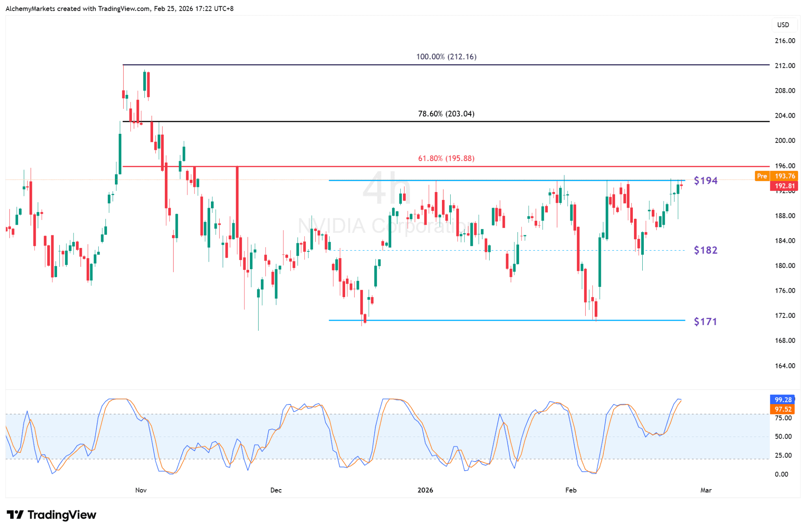806x532 pixels.
Task: Click the purple $171 support label
Action: (705, 322)
